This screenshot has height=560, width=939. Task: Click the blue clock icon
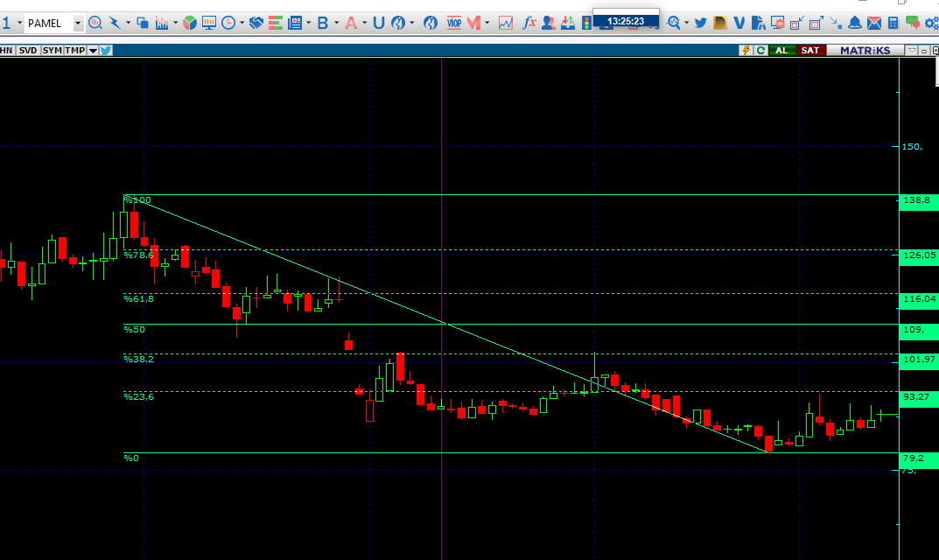228,23
